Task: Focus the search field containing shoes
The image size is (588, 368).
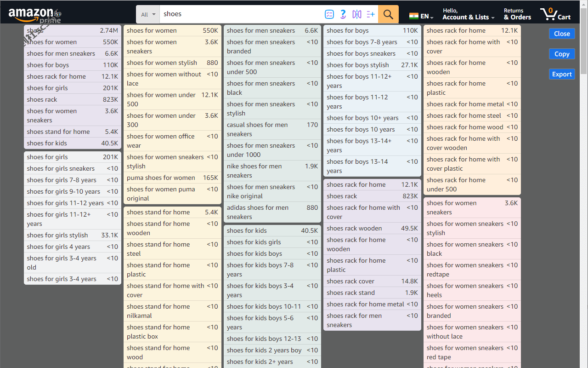Action: pos(241,14)
